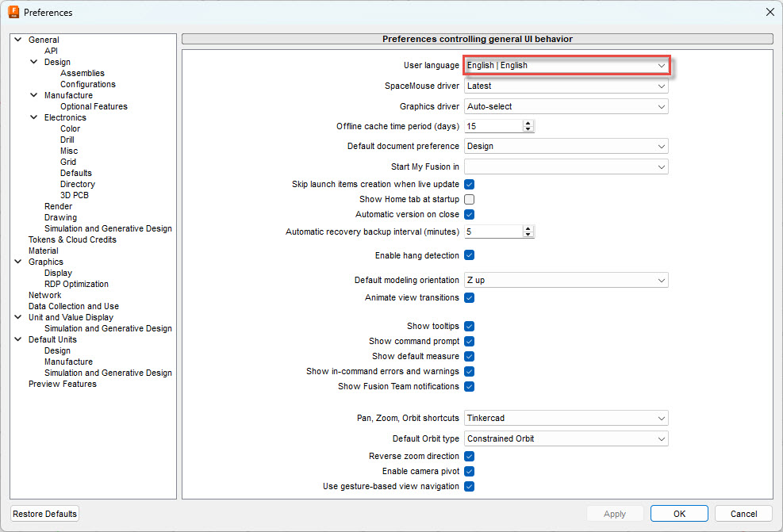This screenshot has width=783, height=532.
Task: Open the Start My Fusion in dropdown
Action: point(566,166)
